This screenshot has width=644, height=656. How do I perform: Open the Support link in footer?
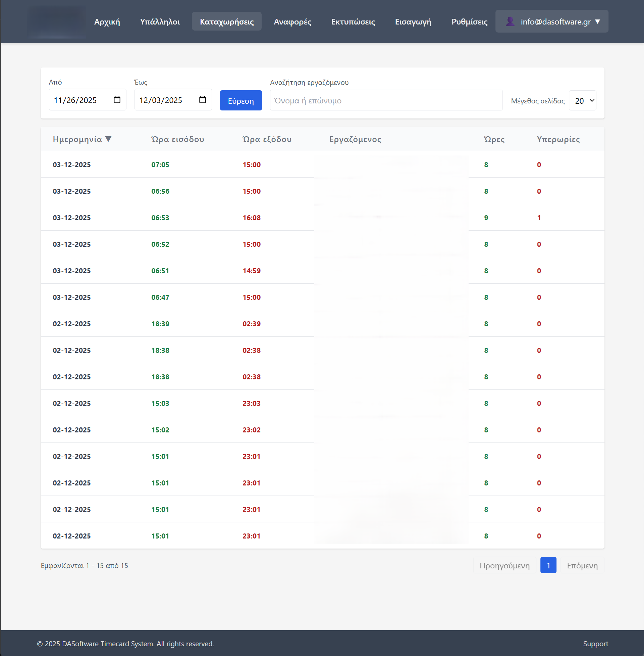[595, 644]
